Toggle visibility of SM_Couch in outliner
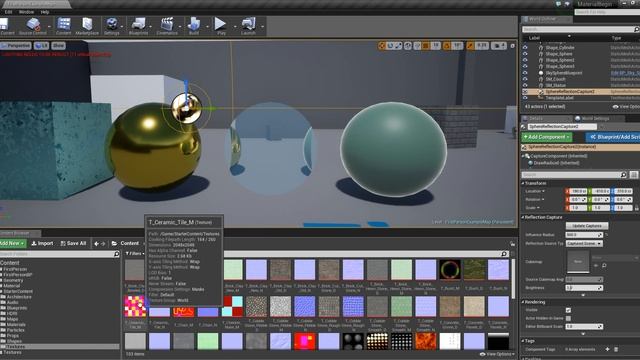This screenshot has width=640, height=360. coord(525,79)
